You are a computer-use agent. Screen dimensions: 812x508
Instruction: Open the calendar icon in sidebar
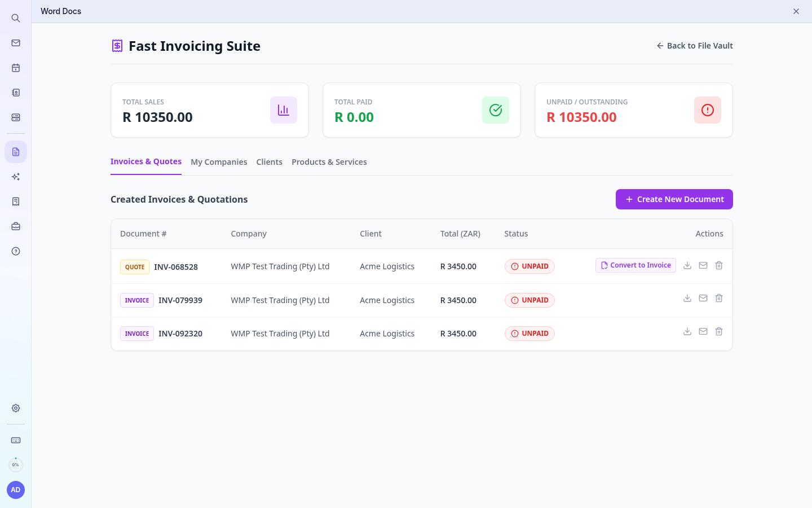[x=16, y=68]
